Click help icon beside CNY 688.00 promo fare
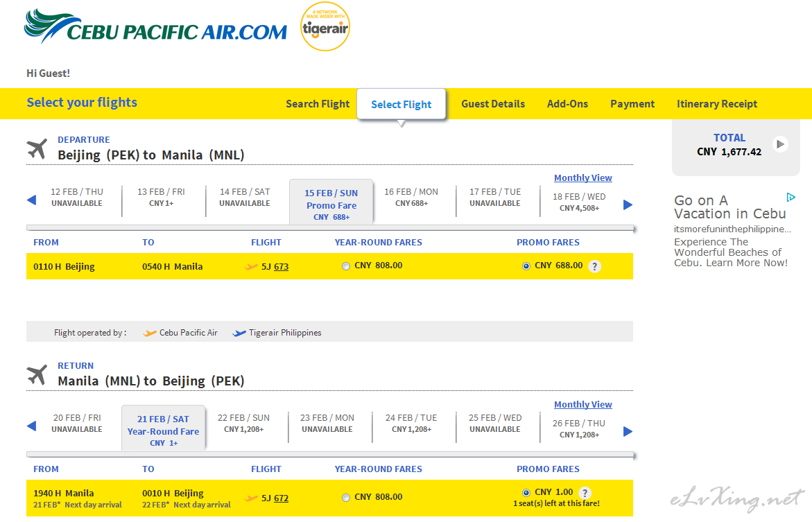 pyautogui.click(x=594, y=266)
